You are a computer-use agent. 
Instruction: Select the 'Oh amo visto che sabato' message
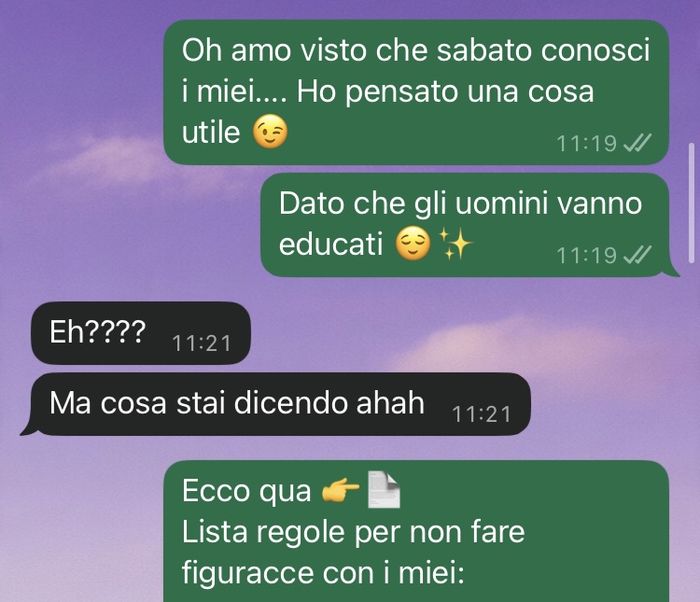[x=416, y=92]
